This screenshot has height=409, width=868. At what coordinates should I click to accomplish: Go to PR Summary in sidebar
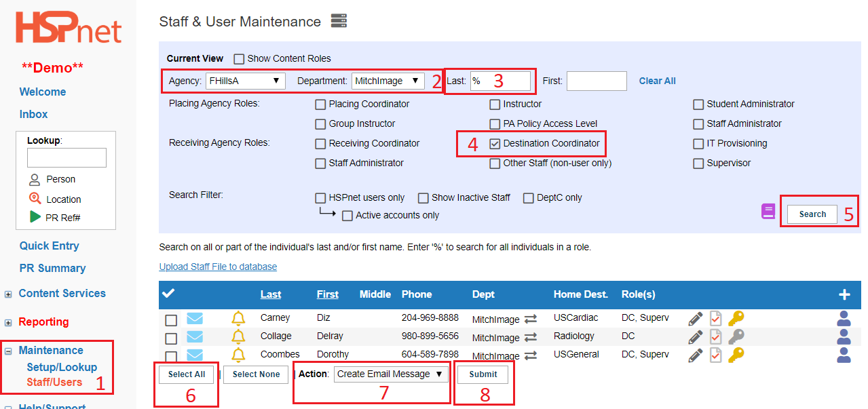pos(52,269)
